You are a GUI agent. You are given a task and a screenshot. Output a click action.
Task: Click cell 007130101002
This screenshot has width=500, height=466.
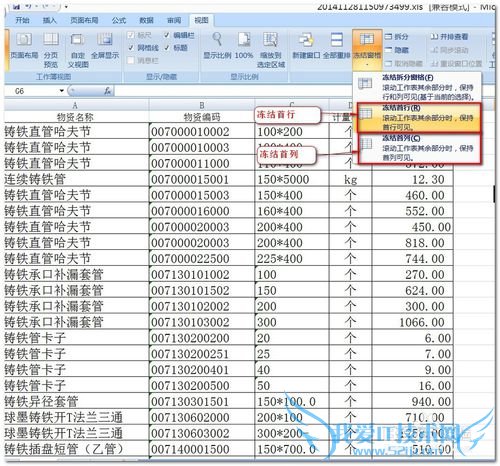pyautogui.click(x=202, y=275)
